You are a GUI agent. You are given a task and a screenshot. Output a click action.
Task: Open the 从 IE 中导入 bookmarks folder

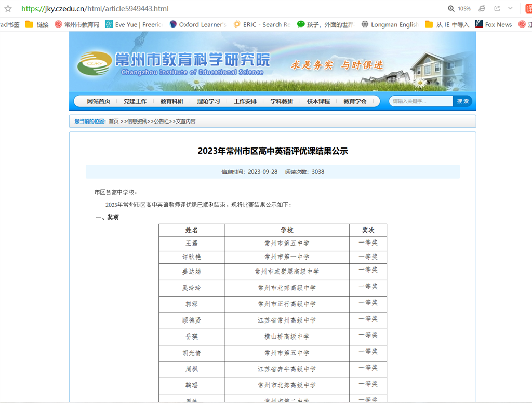pos(447,24)
